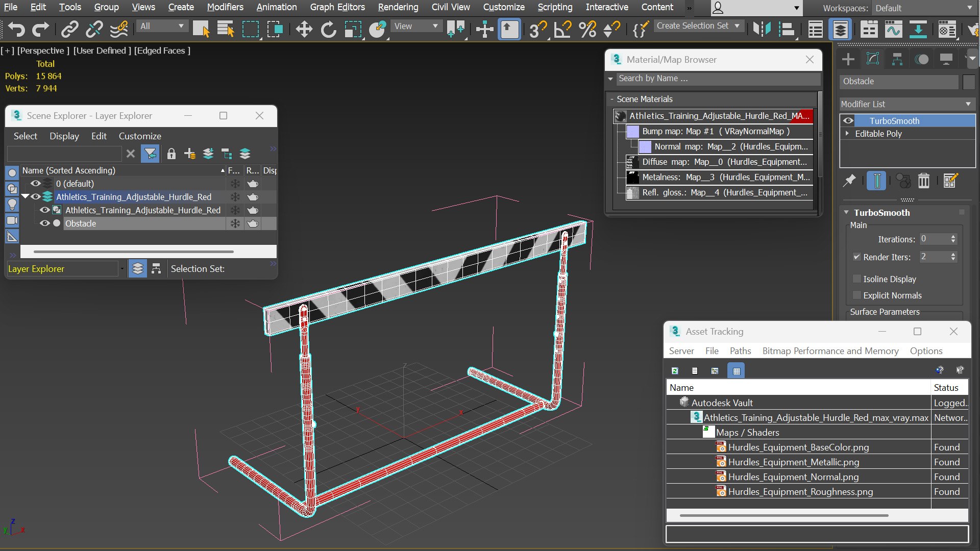This screenshot has width=980, height=551.
Task: Toggle visibility of 0 (default) layer
Action: (x=35, y=184)
